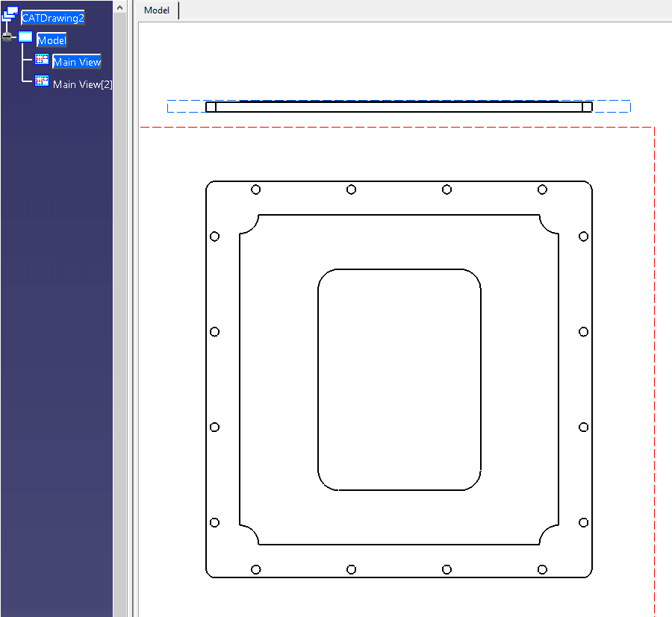
Task: Select Main View[2] in the tree
Action: (x=82, y=84)
